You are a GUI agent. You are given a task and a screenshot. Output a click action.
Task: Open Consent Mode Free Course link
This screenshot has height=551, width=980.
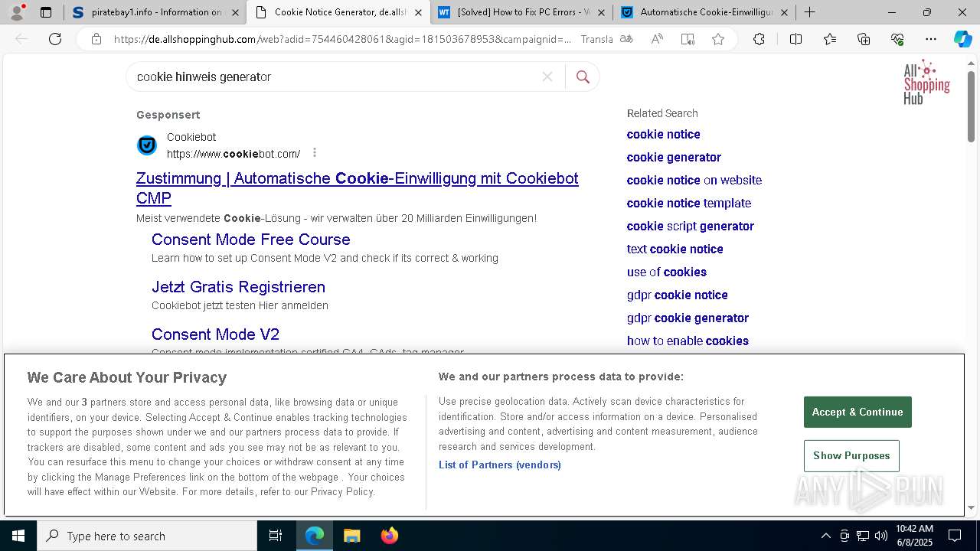[251, 240]
